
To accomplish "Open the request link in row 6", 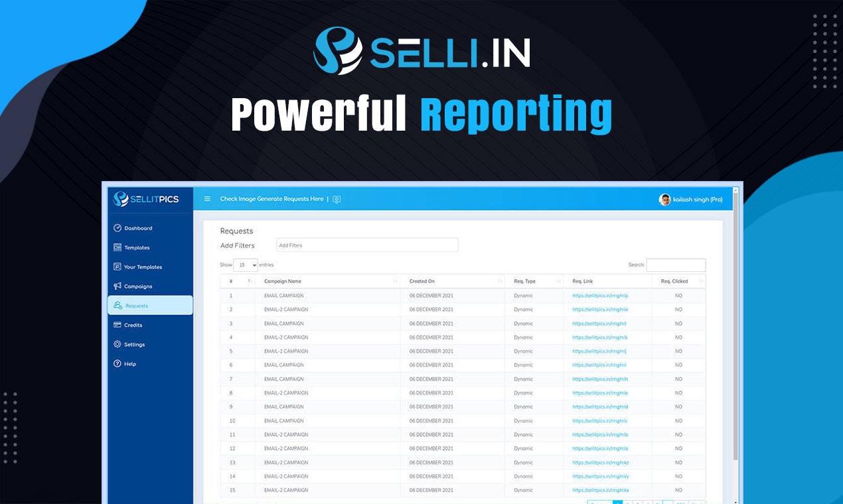I will pos(599,365).
